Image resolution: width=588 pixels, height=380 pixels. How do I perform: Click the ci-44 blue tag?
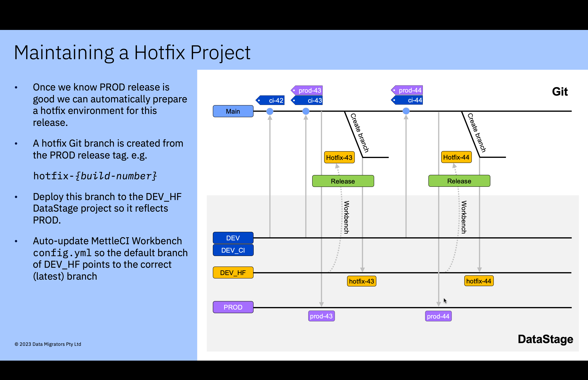coord(407,100)
